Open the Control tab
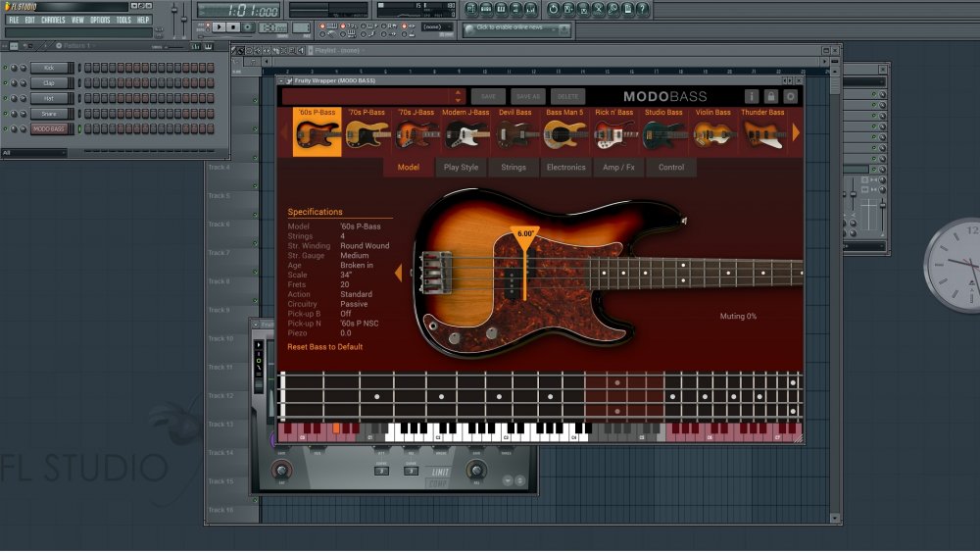Image resolution: width=980 pixels, height=553 pixels. coord(670,167)
